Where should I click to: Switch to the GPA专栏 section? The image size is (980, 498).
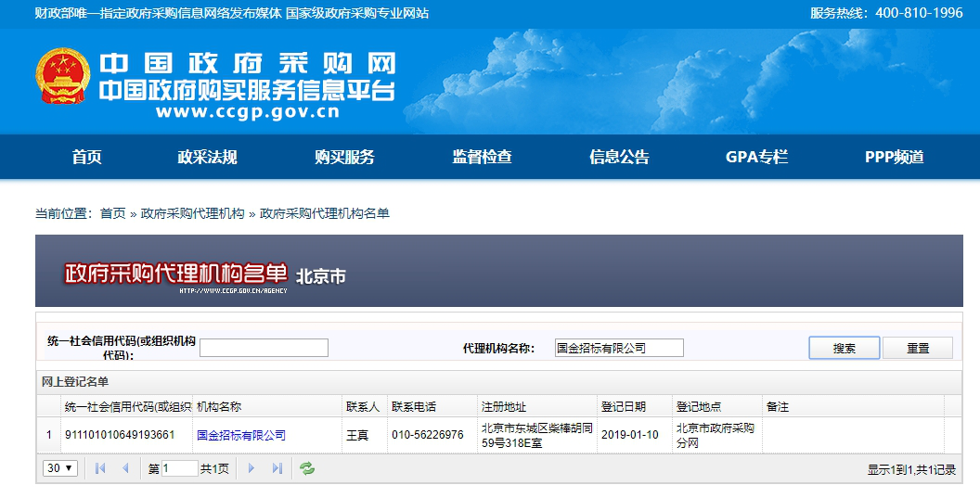click(x=756, y=157)
